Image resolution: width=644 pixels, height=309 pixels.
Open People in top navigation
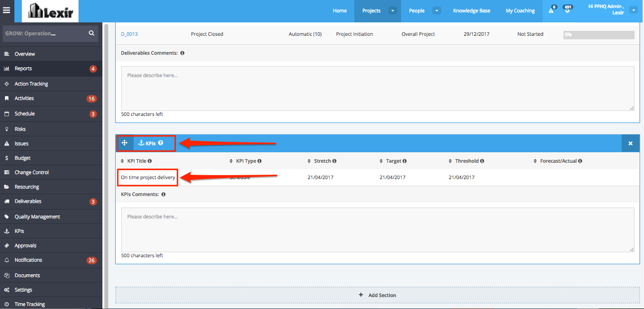point(417,10)
